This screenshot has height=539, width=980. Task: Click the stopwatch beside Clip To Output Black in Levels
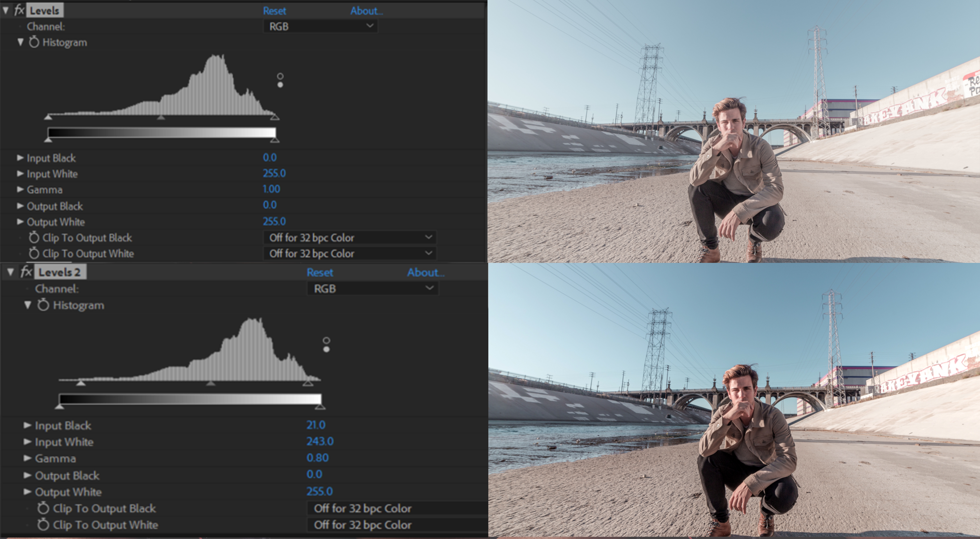coord(34,238)
